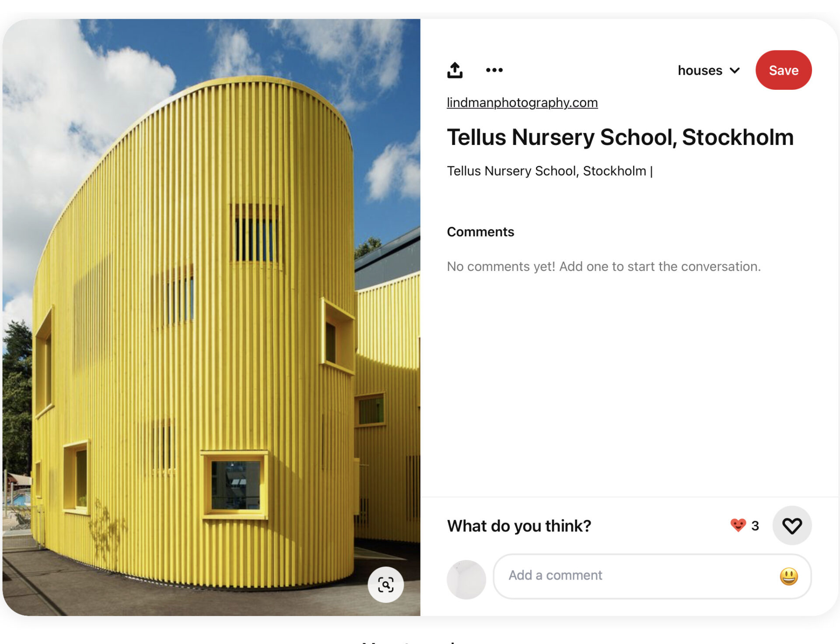This screenshot has height=644, width=840.
Task: Open the three-dot more options menu
Action: 494,70
